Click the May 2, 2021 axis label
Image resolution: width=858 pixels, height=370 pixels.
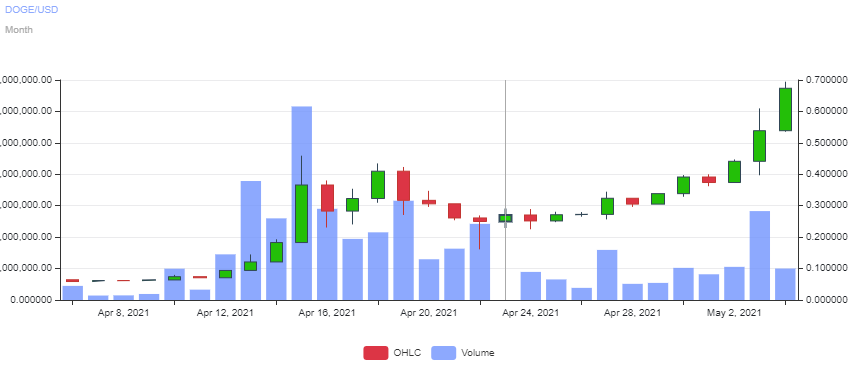(x=734, y=313)
